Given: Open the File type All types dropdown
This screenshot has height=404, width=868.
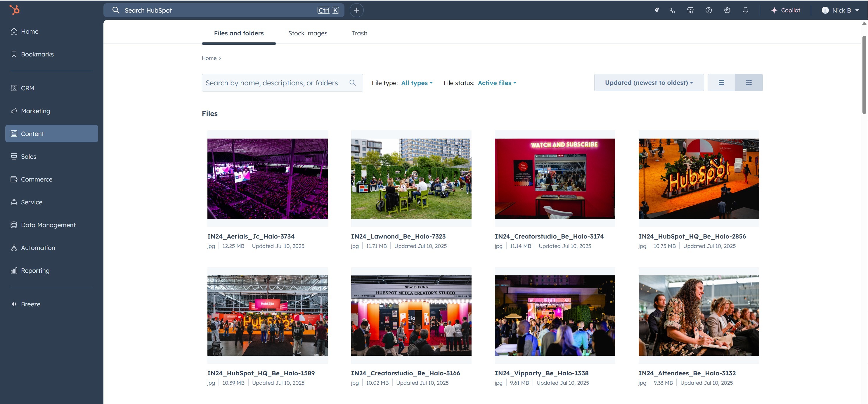Looking at the screenshot, I should (417, 83).
